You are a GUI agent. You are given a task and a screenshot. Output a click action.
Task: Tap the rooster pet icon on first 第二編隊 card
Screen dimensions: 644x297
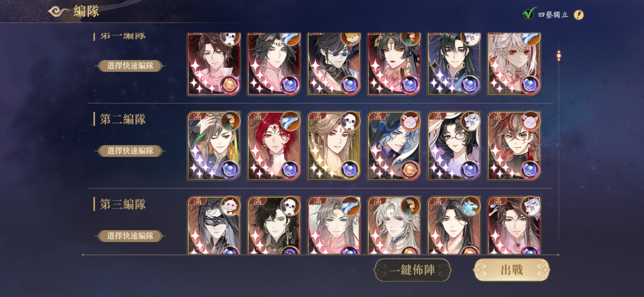(230, 121)
